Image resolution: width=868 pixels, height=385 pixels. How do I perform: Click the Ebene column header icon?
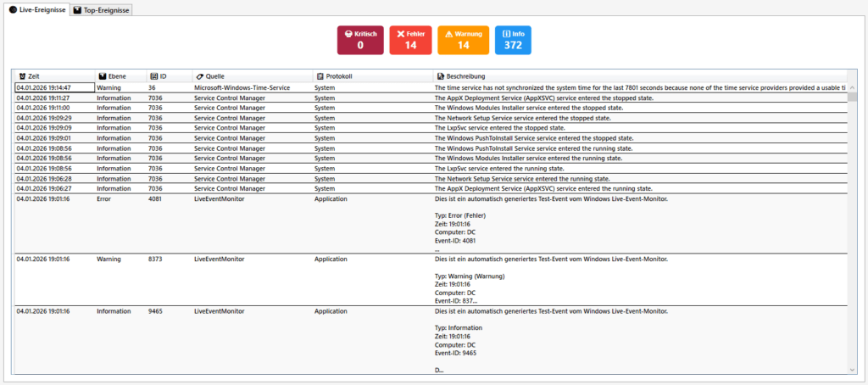click(102, 76)
